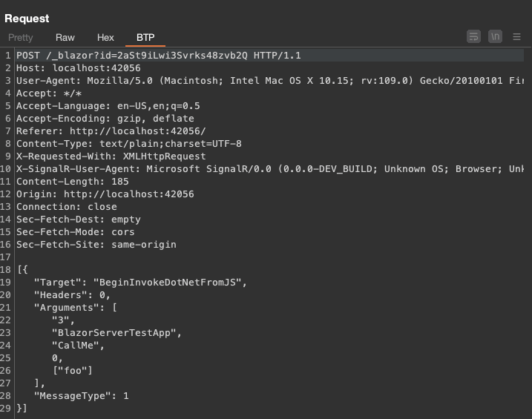Screen dimensions: 532x419
Task: Toggle show non-printable characters \n icon
Action: (x=495, y=36)
